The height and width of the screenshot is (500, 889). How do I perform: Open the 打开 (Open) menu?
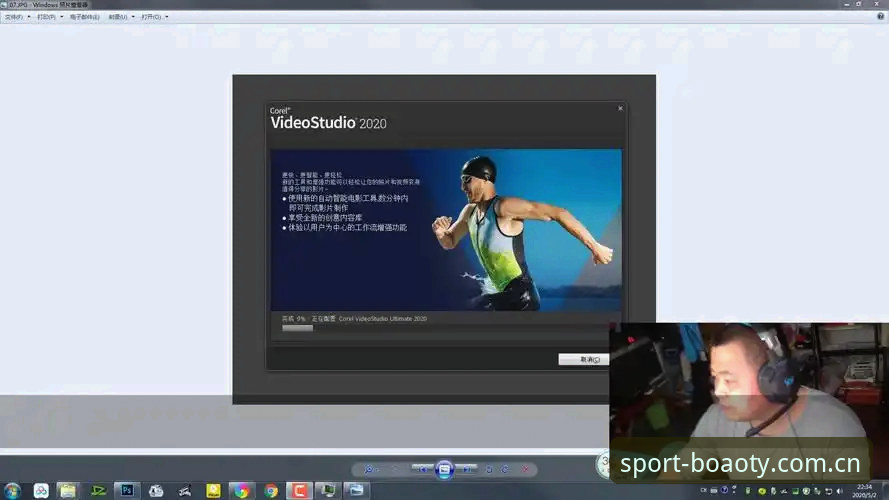pyautogui.click(x=151, y=17)
